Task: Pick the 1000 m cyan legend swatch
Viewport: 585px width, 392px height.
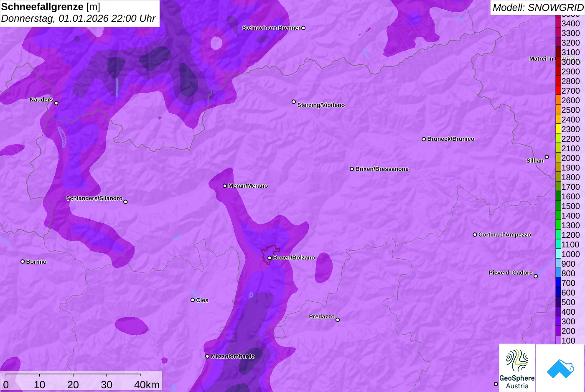Action: coord(558,254)
